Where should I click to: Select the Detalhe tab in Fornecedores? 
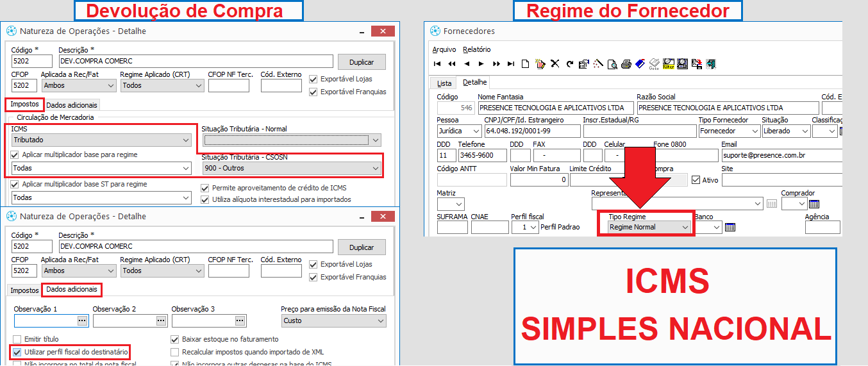tap(475, 82)
